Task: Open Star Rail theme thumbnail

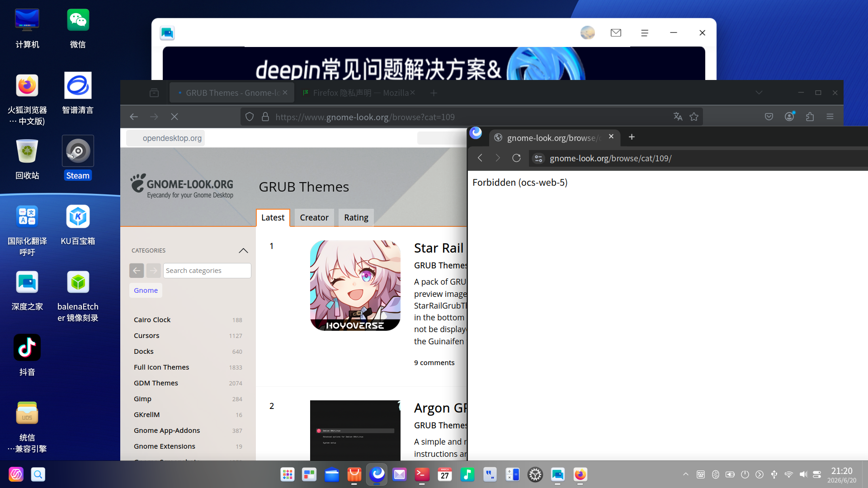Action: [355, 286]
